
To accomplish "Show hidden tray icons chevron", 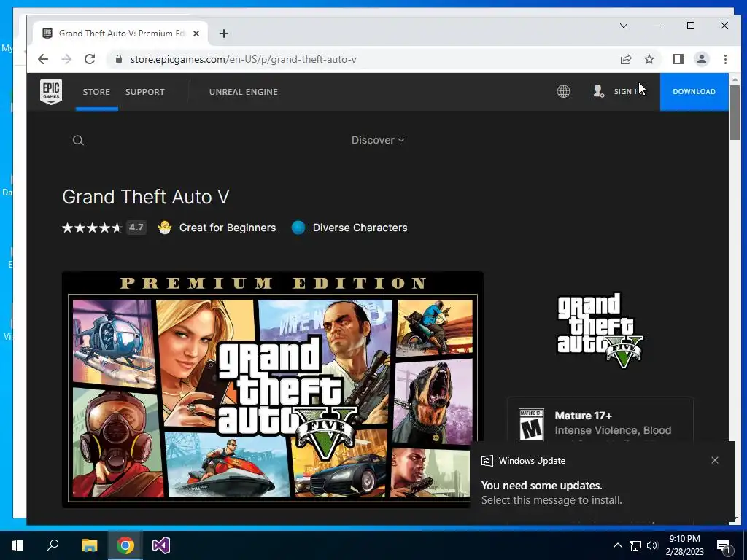I will coord(617,545).
